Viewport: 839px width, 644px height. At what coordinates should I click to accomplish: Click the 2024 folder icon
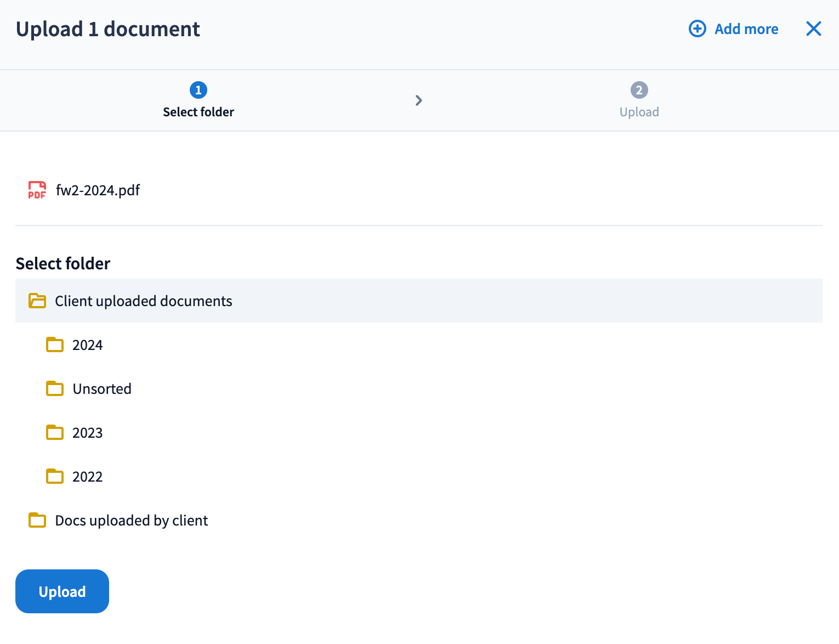(55, 344)
